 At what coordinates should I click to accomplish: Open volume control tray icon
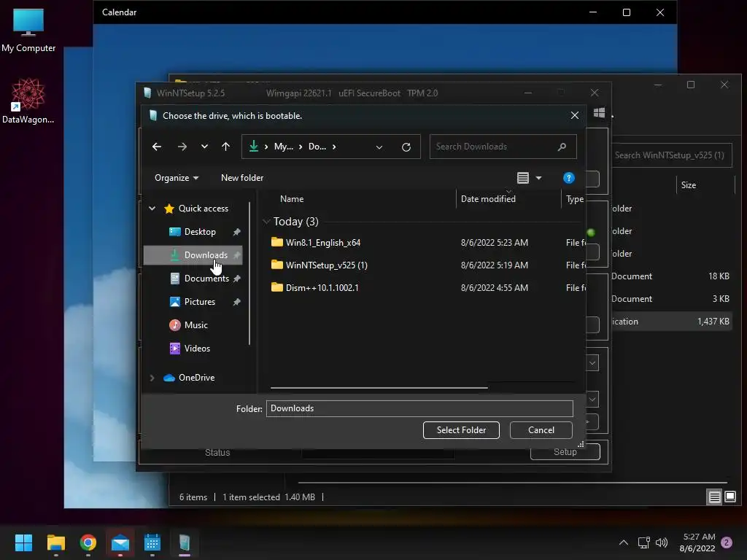click(x=662, y=542)
